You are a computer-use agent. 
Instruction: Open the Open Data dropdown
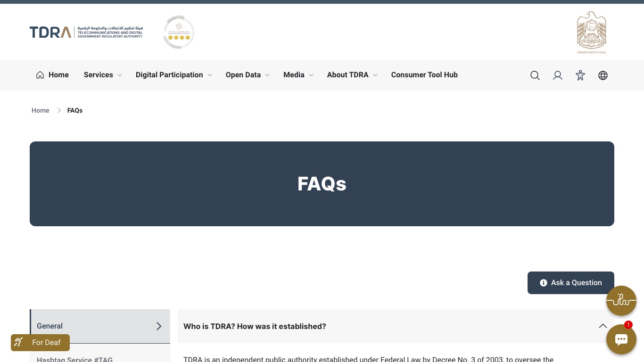click(x=248, y=75)
